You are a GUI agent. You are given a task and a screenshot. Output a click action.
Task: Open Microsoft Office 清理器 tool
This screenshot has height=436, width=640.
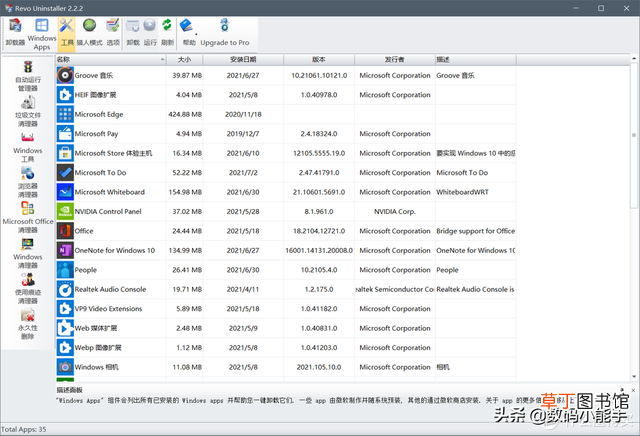pos(28,218)
